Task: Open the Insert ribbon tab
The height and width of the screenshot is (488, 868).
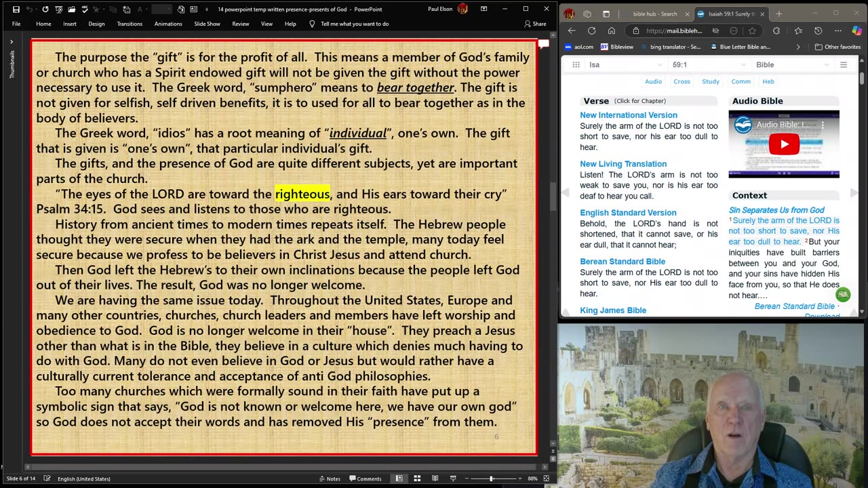Action: coord(70,24)
